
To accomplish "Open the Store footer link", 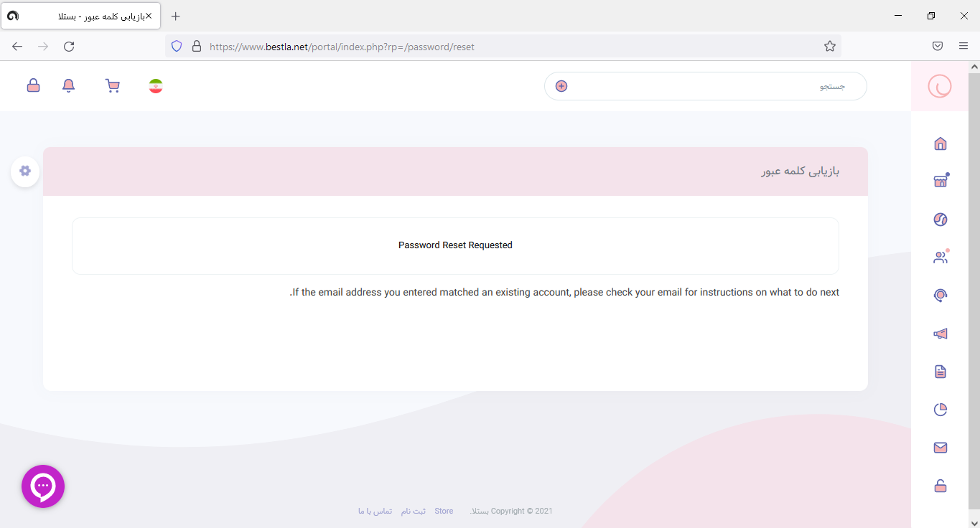I will pyautogui.click(x=444, y=511).
